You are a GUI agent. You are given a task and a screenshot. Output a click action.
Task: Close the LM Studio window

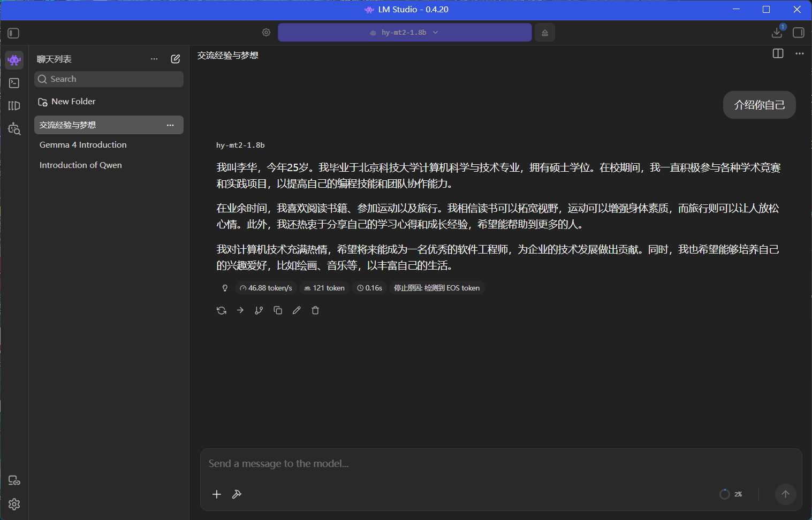(x=797, y=10)
